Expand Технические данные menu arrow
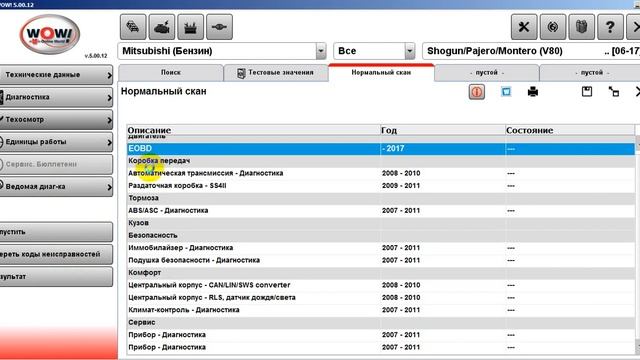Screen dimensions: 640x360 tap(109, 75)
